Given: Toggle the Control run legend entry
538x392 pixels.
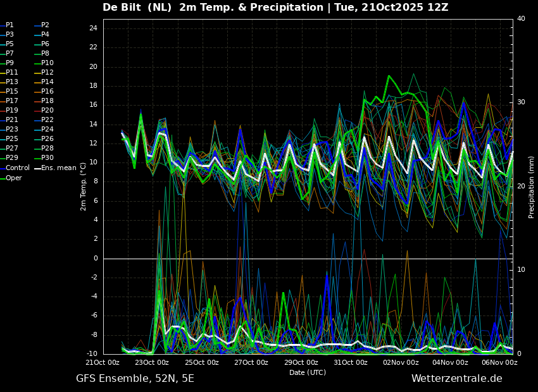Looking at the screenshot, I should click(18, 168).
